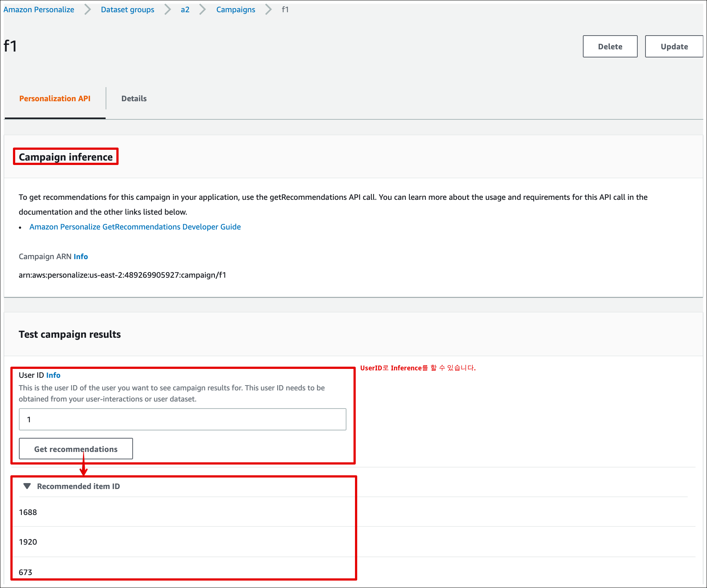Image resolution: width=707 pixels, height=588 pixels.
Task: Click the Campaign inference heading
Action: 66,157
